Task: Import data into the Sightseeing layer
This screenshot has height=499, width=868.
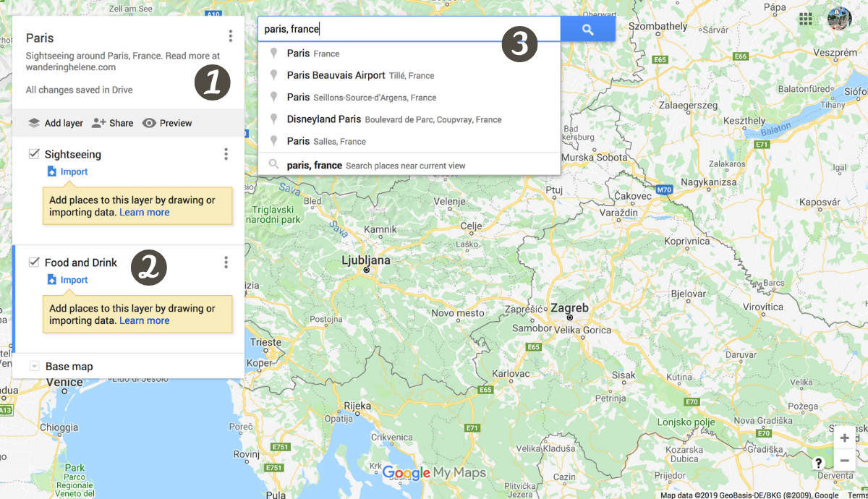Action: (67, 172)
